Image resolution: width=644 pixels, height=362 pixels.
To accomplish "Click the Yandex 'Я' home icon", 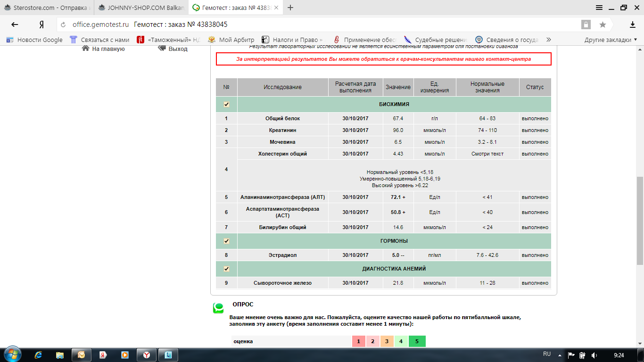I will [x=41, y=25].
